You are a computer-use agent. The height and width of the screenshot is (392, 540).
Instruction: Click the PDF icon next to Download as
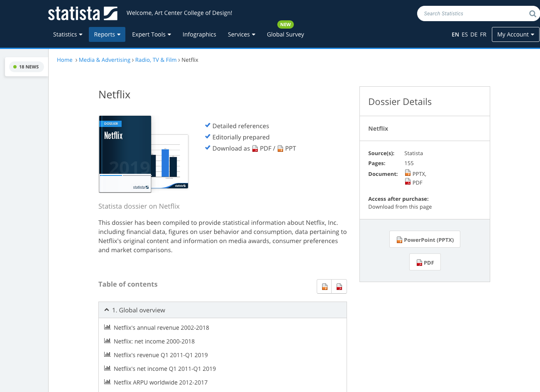[255, 149]
